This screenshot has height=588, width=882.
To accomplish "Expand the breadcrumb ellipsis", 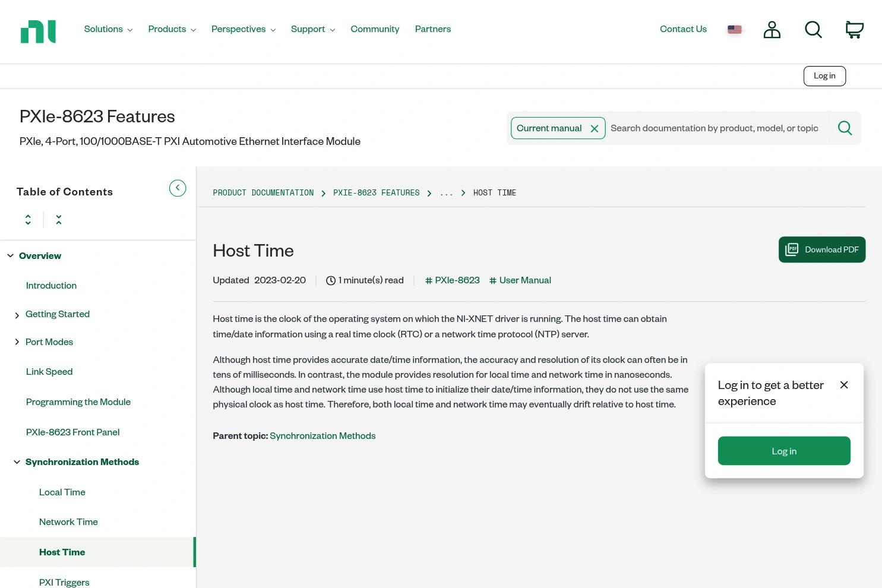I will 446,193.
